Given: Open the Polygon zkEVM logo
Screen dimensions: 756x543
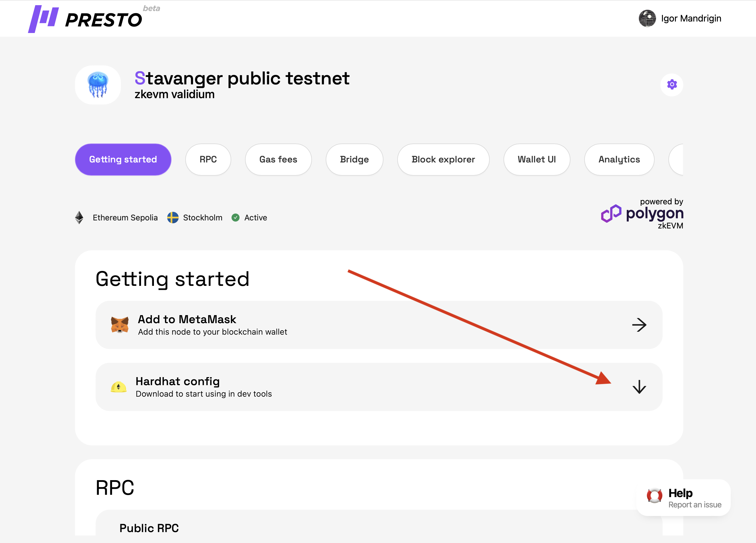Looking at the screenshot, I should 642,214.
